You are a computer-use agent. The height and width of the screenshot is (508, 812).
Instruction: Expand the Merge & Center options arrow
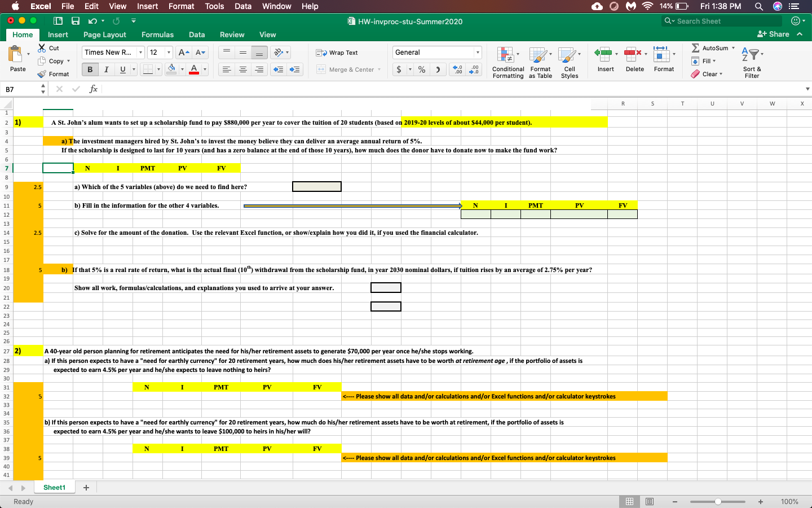(x=379, y=69)
